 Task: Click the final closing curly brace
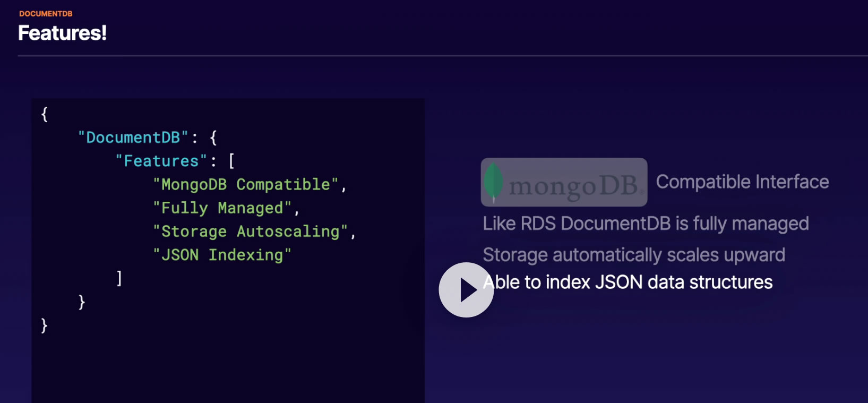[x=45, y=325]
